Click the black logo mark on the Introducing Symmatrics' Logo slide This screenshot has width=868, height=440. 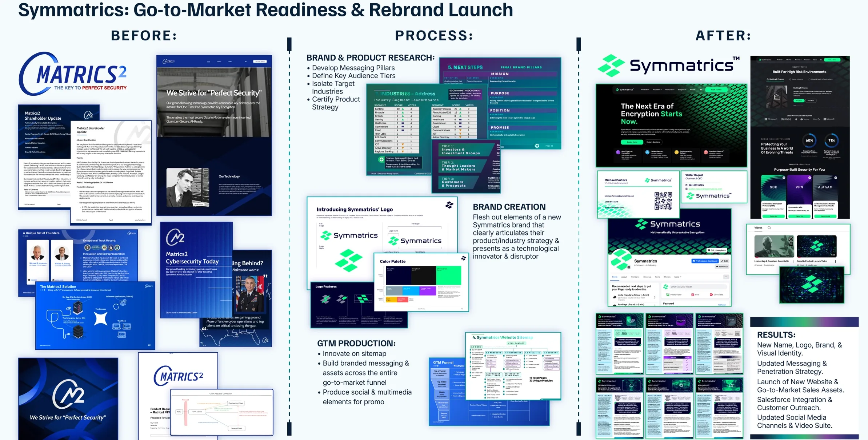(x=449, y=205)
